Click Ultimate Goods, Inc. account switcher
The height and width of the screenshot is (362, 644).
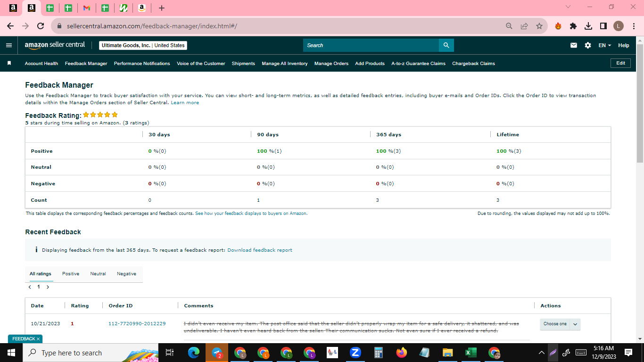click(x=143, y=45)
